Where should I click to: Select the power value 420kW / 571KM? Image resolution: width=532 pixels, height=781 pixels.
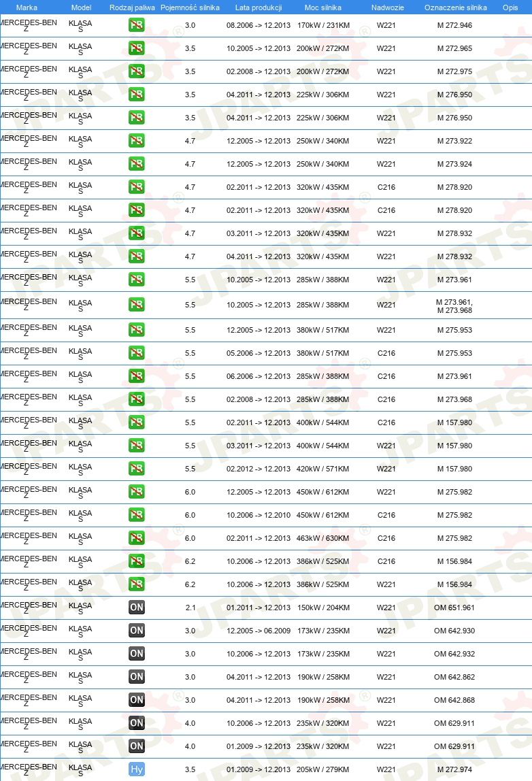click(x=322, y=469)
